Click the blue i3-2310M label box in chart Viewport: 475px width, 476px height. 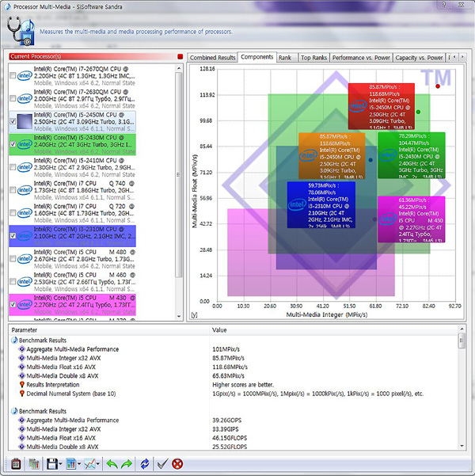[321, 204]
